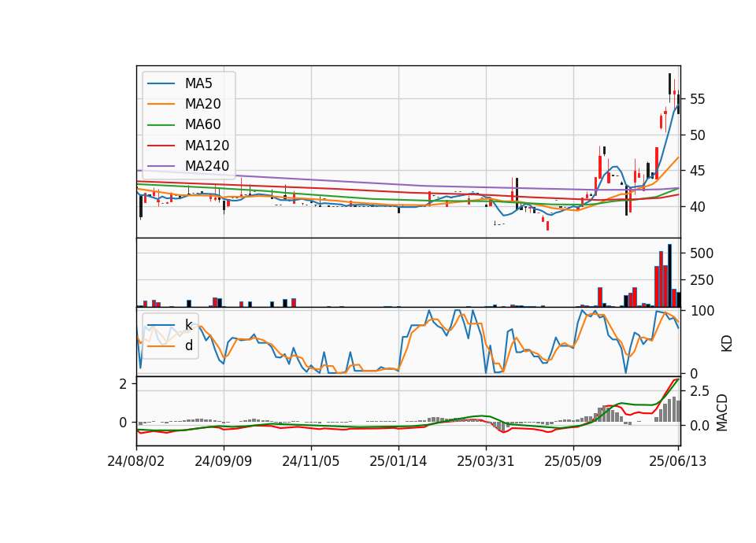Click the lowest red candlestick near 37

[x=548, y=226]
